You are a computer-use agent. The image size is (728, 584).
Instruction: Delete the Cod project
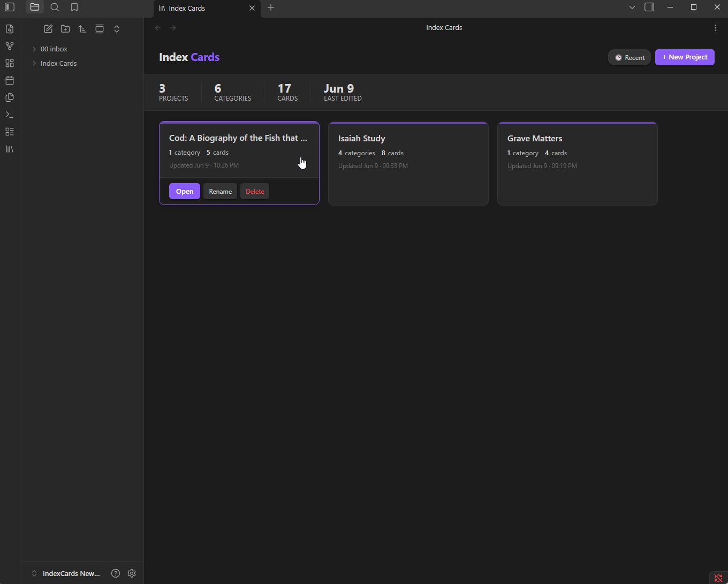255,191
